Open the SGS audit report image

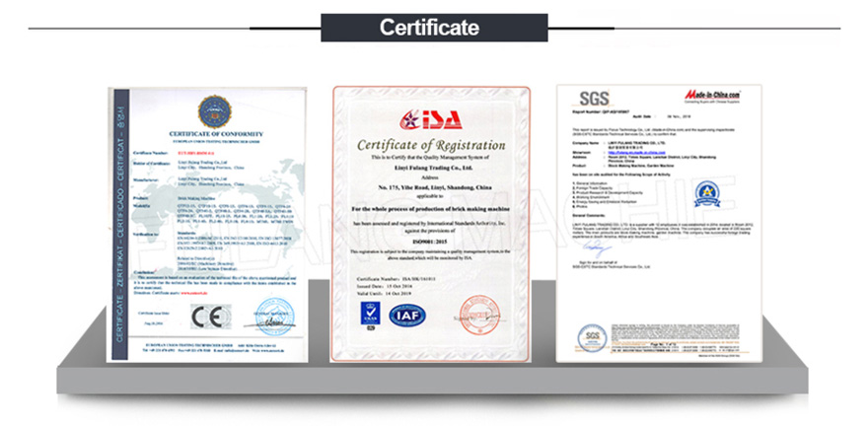659,223
